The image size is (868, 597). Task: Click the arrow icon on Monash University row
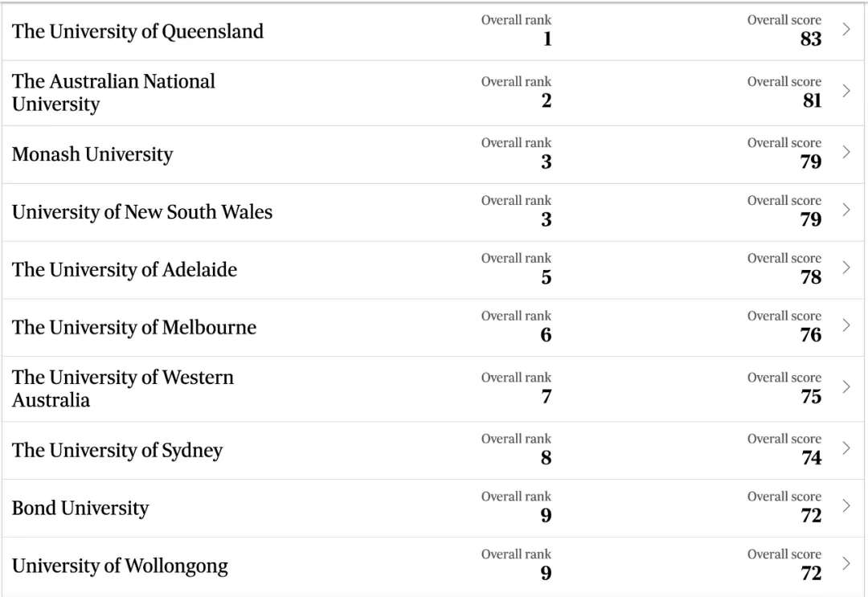click(846, 152)
